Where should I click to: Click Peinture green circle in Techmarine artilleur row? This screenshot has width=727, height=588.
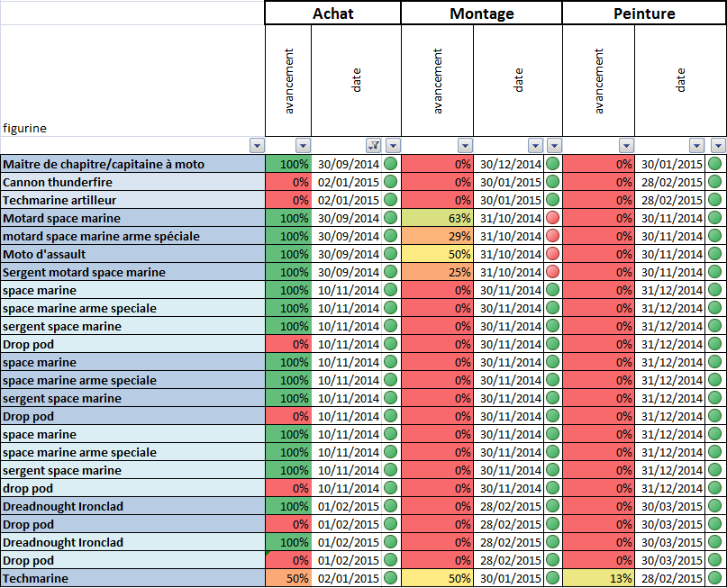point(715,200)
